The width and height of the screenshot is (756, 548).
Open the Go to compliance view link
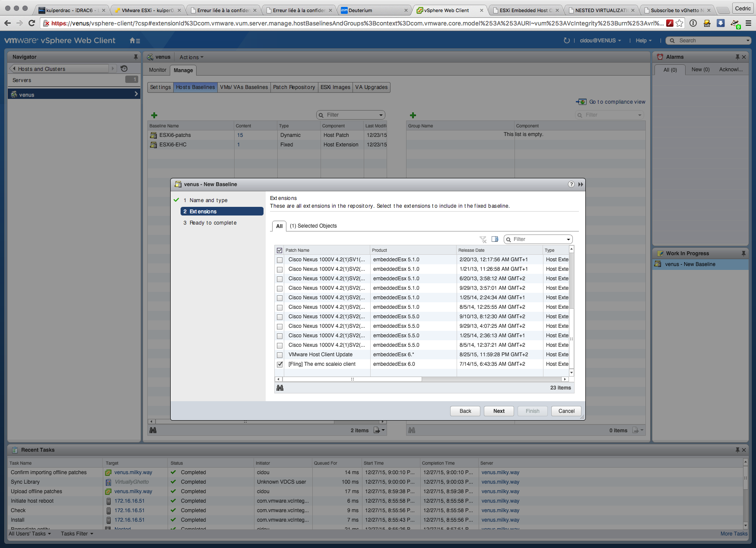coord(617,102)
